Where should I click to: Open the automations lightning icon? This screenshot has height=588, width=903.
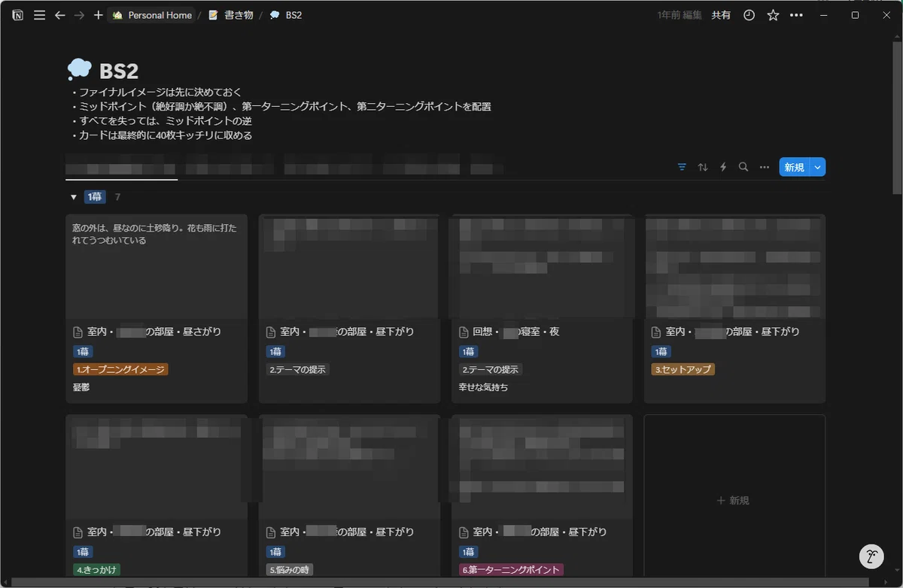pos(723,167)
